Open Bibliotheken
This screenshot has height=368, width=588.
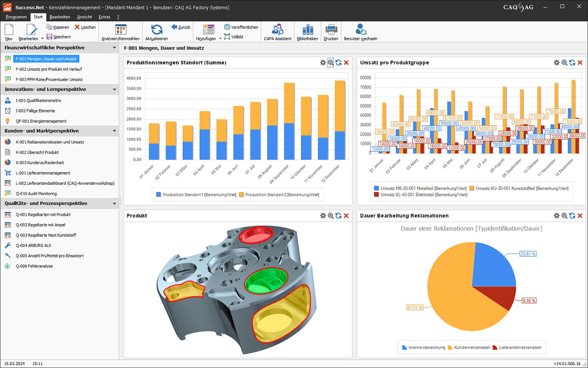(307, 32)
